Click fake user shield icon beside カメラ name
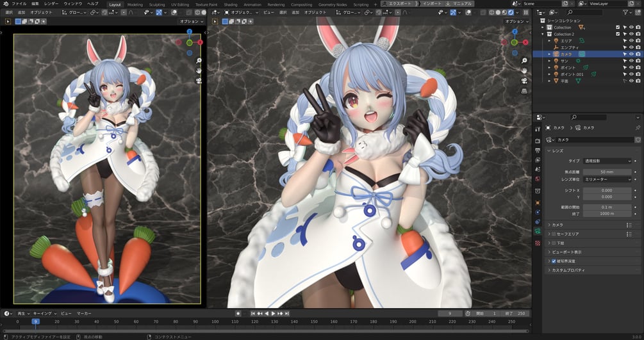644x340 pixels. (638, 140)
